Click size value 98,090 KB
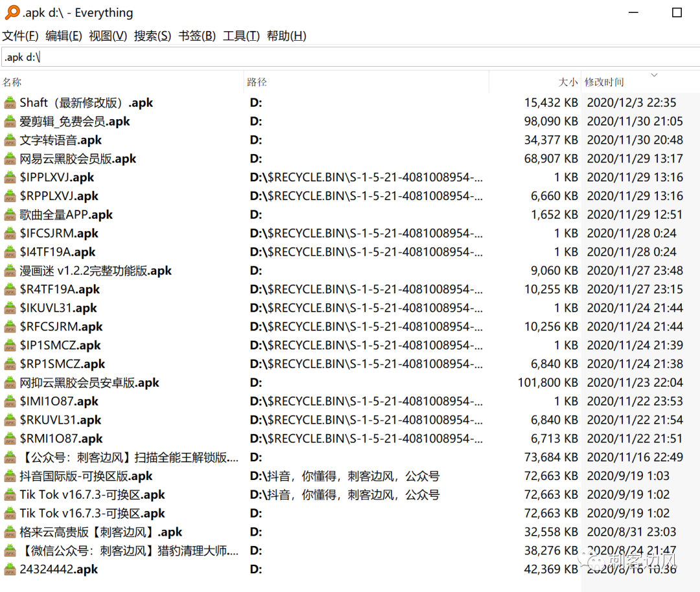 (551, 122)
